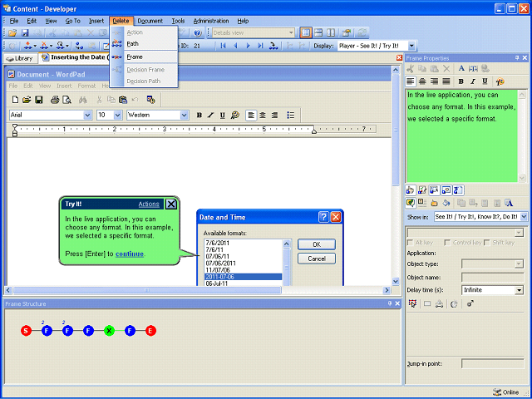Click the continue link in the bubble

coord(130,254)
